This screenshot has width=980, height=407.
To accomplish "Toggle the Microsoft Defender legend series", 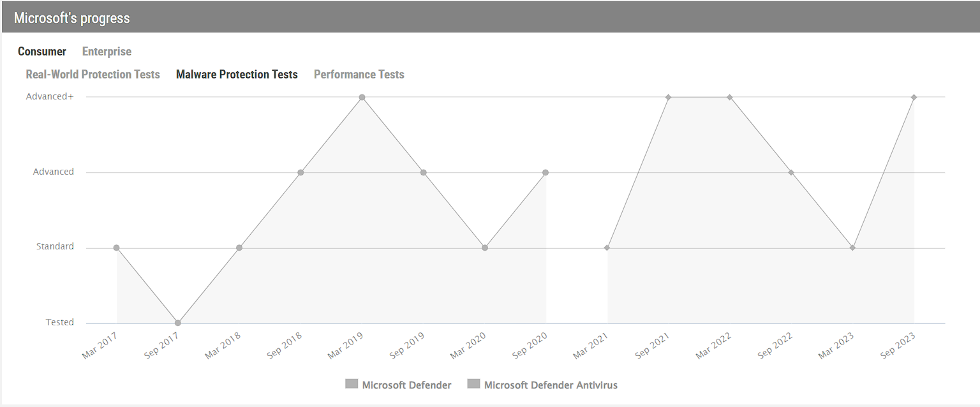I will tap(406, 385).
